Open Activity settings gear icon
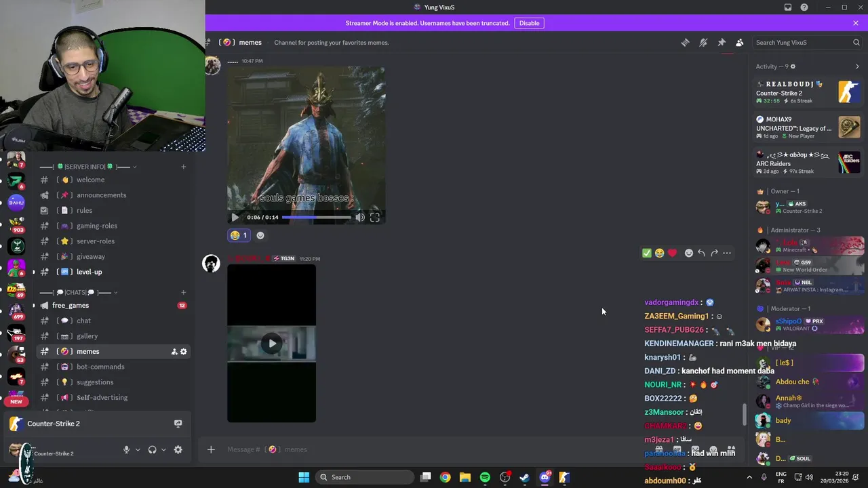Image resolution: width=868 pixels, height=488 pixels. 793,66
